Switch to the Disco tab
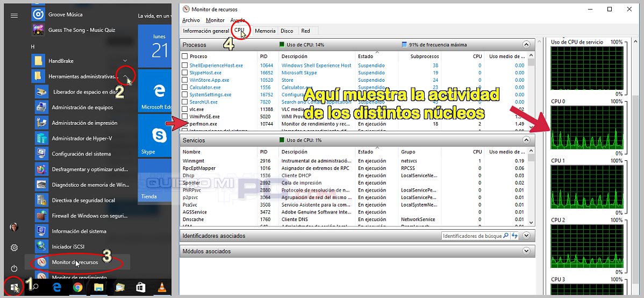Image resolution: width=644 pixels, height=298 pixels. 287,31
